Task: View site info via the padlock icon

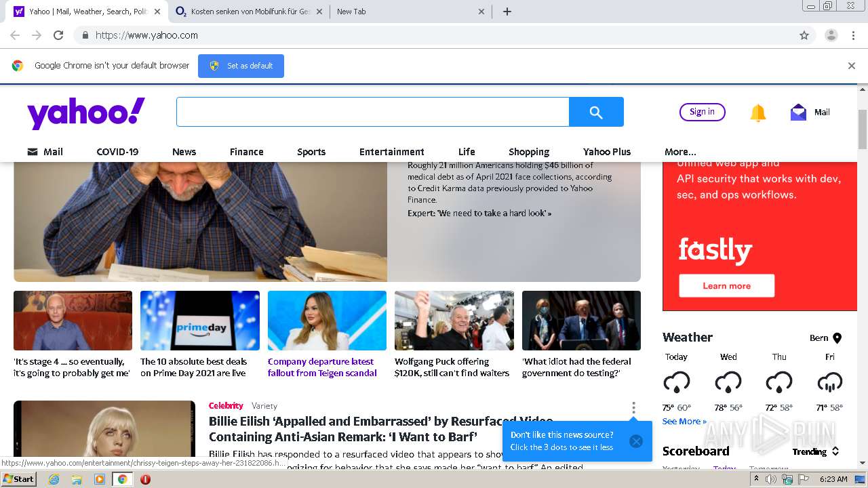Action: (85, 35)
